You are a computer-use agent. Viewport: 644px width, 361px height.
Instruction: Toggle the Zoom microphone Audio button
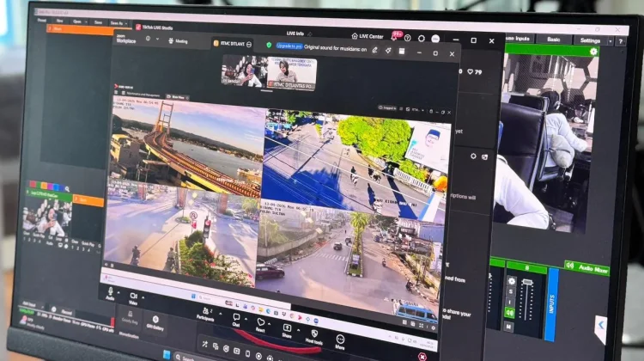click(110, 294)
